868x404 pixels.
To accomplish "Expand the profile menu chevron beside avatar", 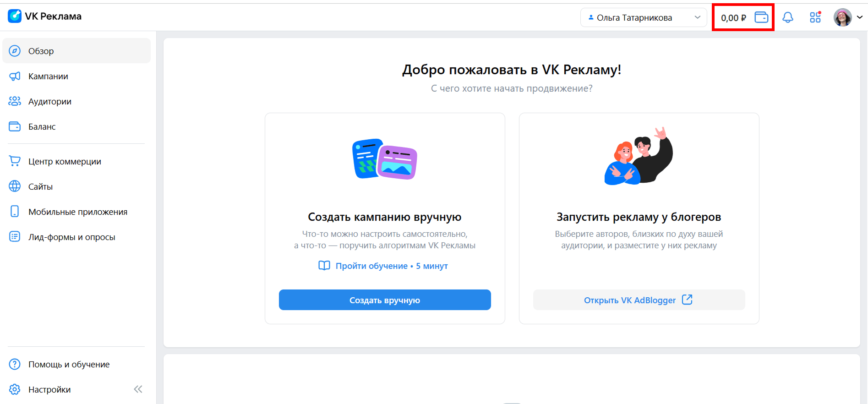I will point(860,17).
